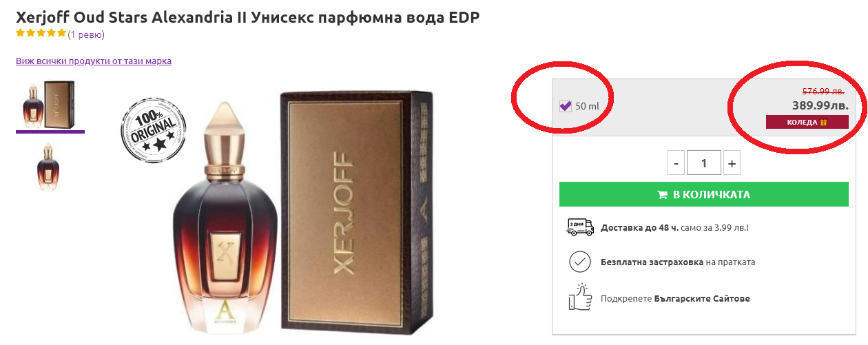Click the 389.99лв. price

point(820,106)
